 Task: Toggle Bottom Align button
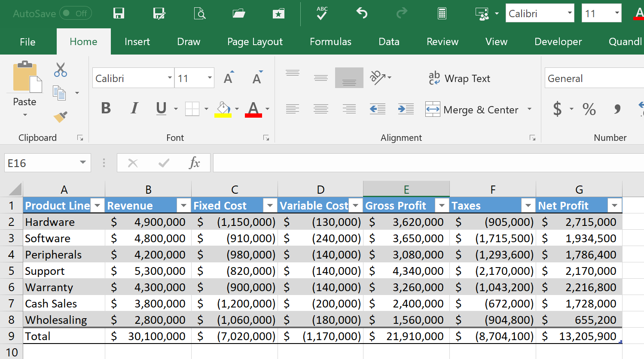(349, 78)
